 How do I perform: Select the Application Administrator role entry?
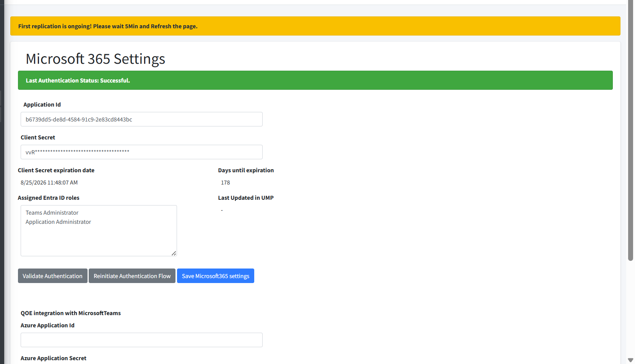coord(58,222)
